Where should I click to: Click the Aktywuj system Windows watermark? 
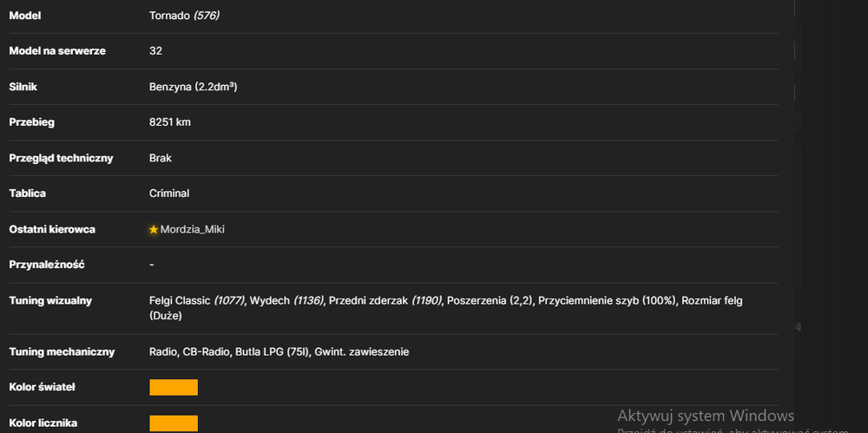[x=706, y=416]
